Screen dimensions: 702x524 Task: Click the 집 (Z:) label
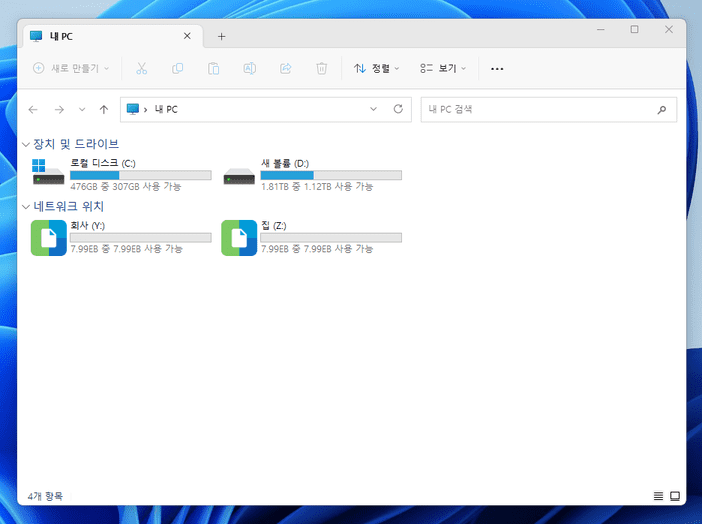point(274,225)
